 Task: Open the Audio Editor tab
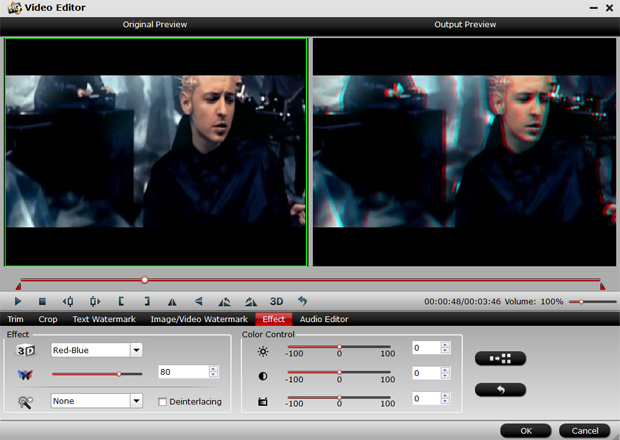coord(324,319)
